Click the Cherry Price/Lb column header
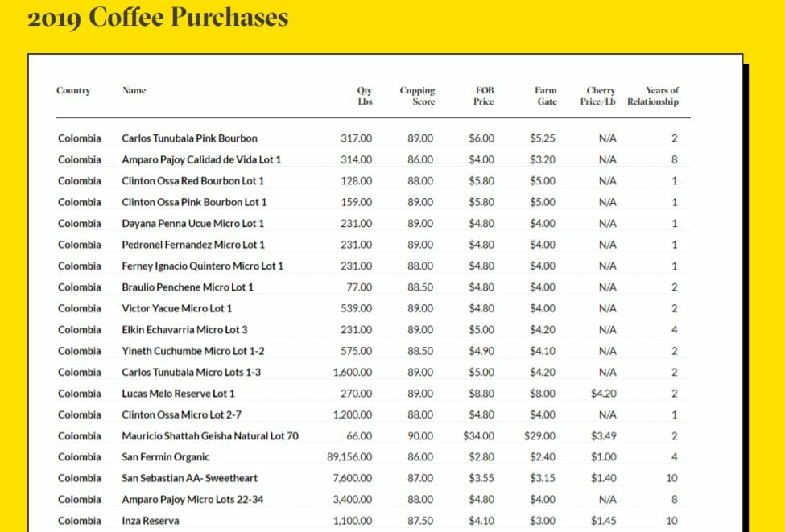 tap(598, 97)
